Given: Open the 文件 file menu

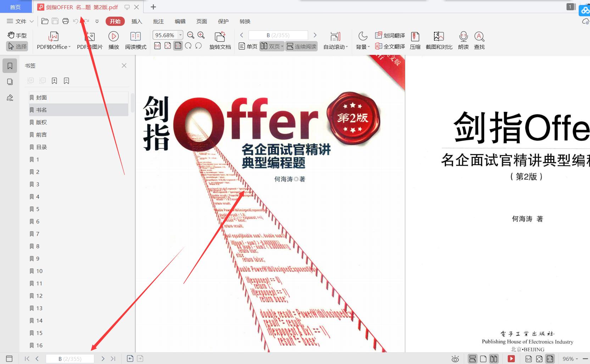Looking at the screenshot, I should pos(20,21).
